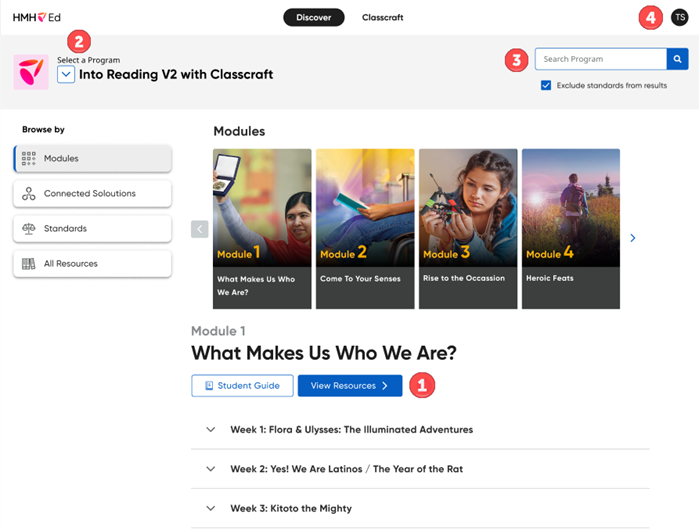This screenshot has width=699, height=531.
Task: Expand Week 1: Flora & Ulysses section
Action: tap(211, 429)
